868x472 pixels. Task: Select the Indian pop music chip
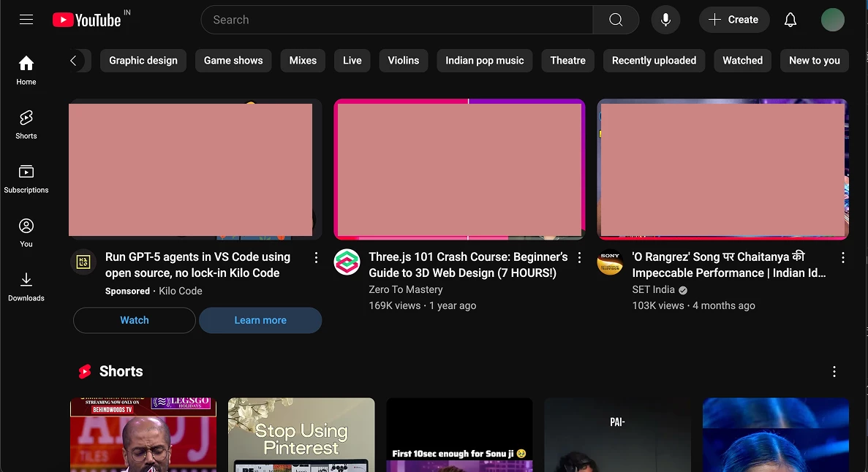(484, 61)
